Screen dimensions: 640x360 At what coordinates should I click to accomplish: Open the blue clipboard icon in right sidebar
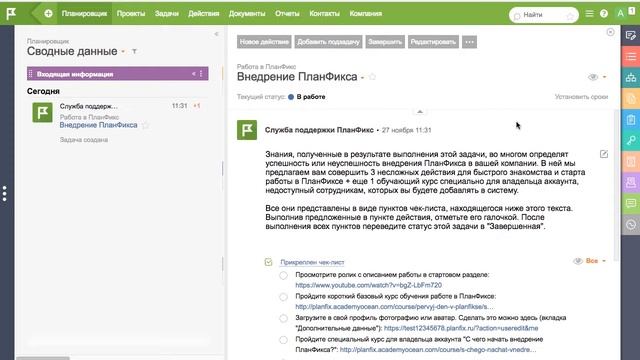click(x=631, y=120)
